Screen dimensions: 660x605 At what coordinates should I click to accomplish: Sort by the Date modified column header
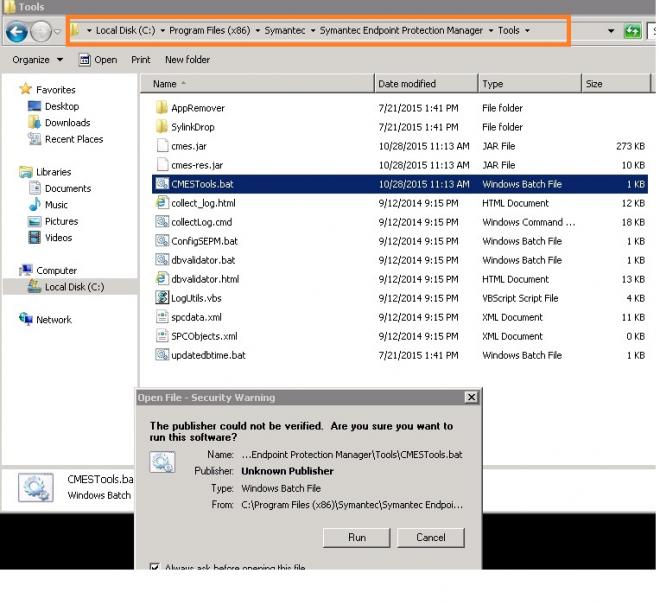(x=426, y=83)
